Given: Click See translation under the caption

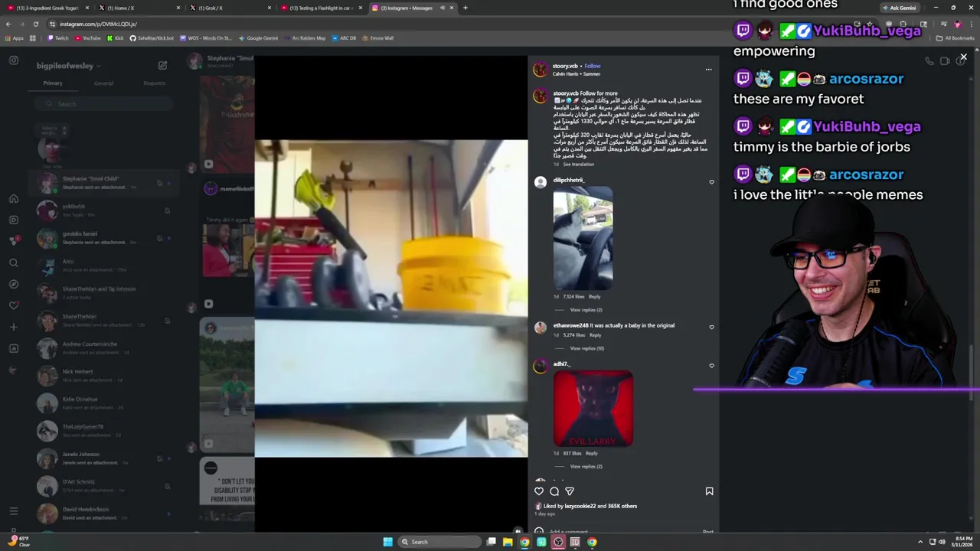Looking at the screenshot, I should 578,165.
